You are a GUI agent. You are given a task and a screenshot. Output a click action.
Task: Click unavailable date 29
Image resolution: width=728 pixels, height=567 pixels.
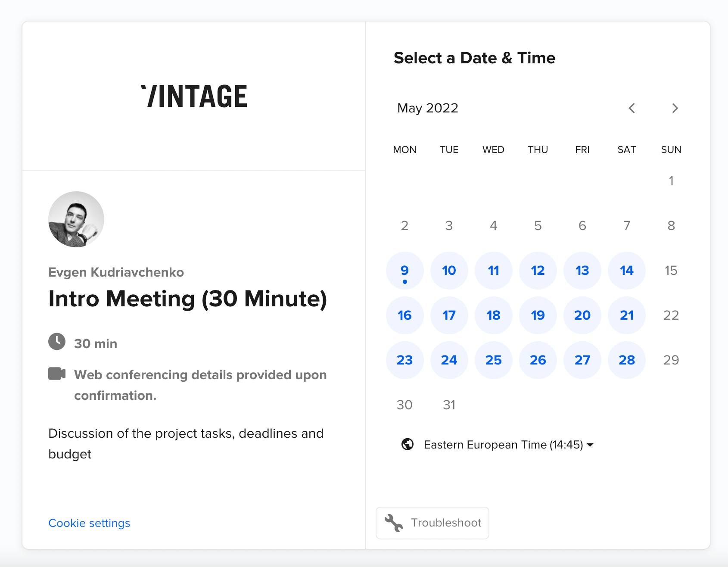tap(671, 360)
